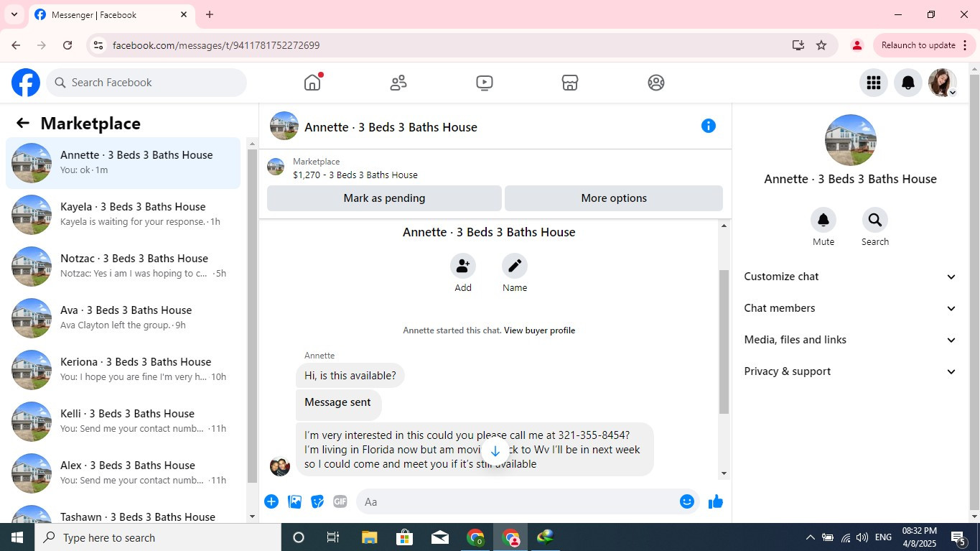Screen dimensions: 980x551
Task: Open the Watch video icon
Action: pos(485,83)
